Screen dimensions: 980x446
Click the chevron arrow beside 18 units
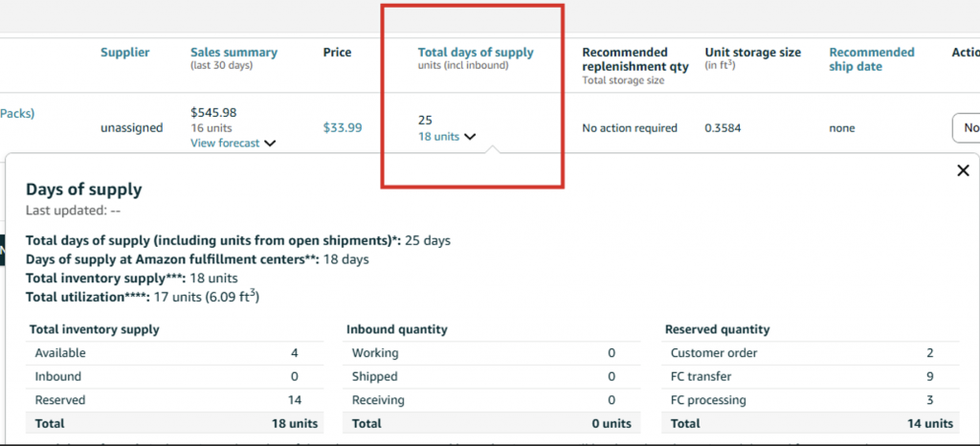[x=470, y=137]
